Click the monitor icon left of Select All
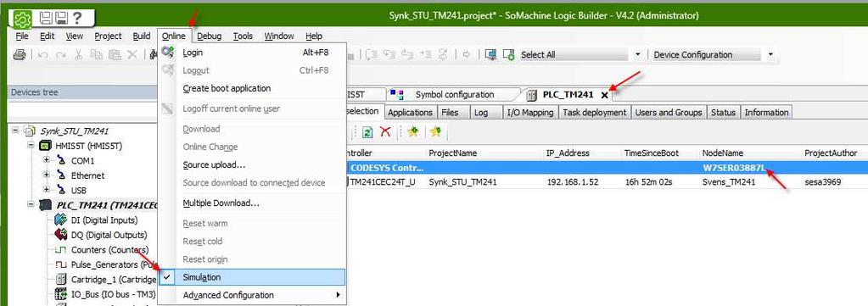 (x=490, y=54)
